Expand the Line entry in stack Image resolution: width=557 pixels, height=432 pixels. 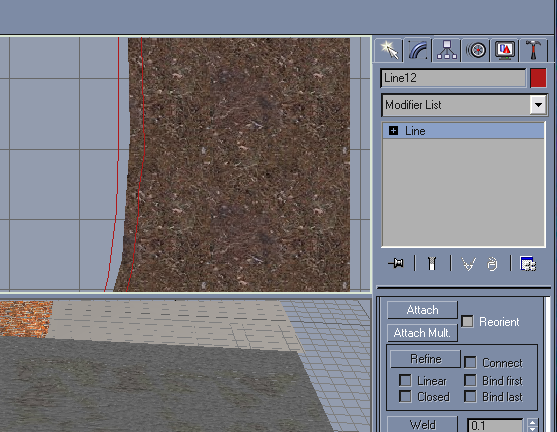click(393, 131)
